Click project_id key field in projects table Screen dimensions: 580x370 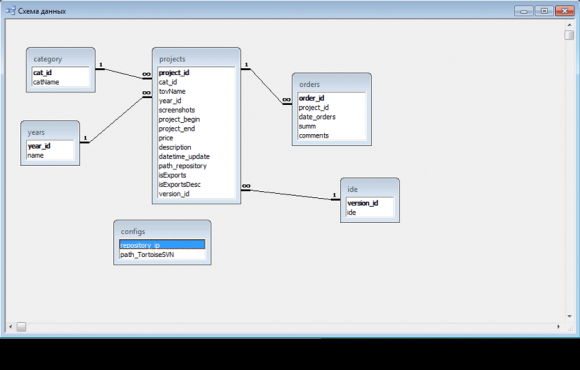click(x=196, y=73)
